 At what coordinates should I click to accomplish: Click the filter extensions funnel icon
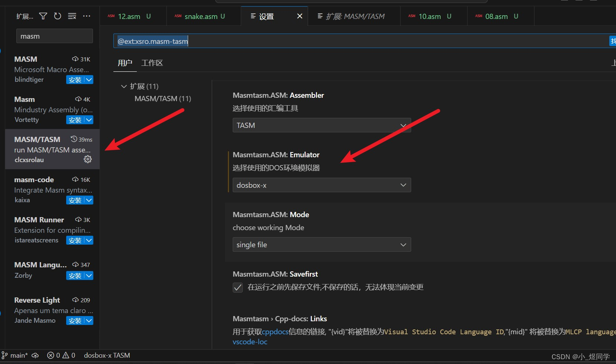[x=43, y=16]
